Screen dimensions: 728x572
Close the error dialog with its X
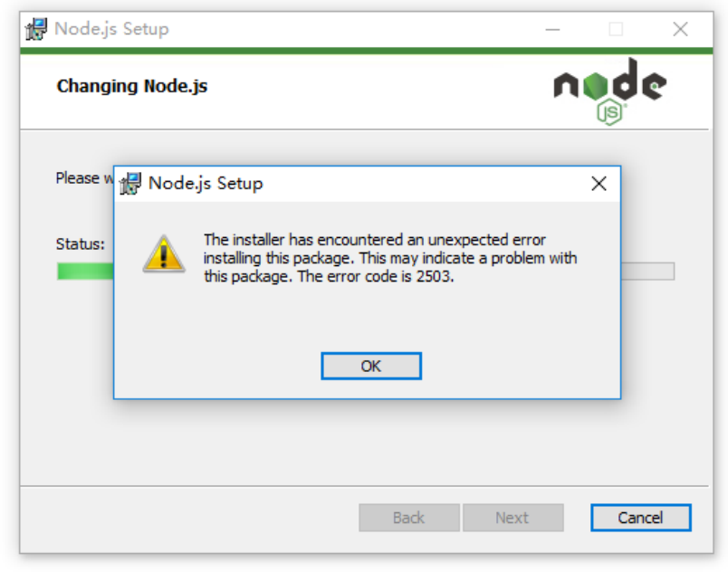(599, 183)
